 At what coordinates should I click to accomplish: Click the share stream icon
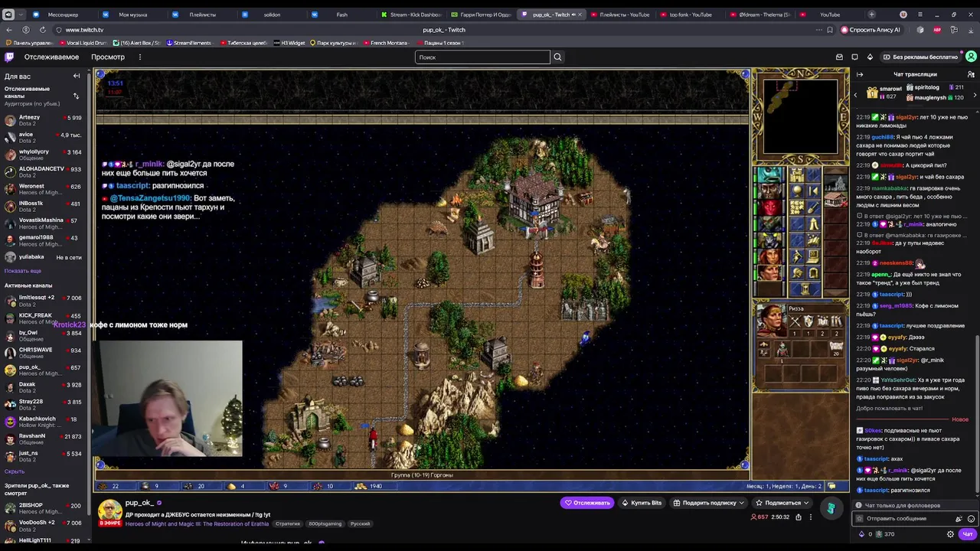[x=799, y=517]
